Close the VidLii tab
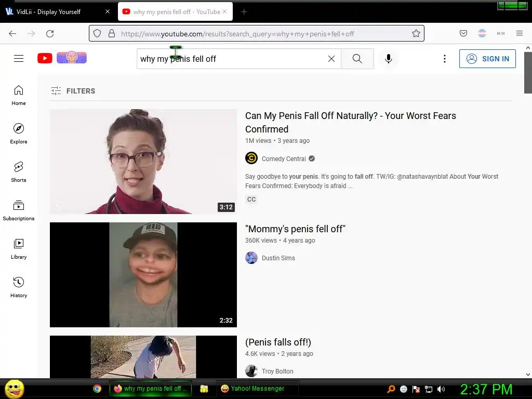 108,11
